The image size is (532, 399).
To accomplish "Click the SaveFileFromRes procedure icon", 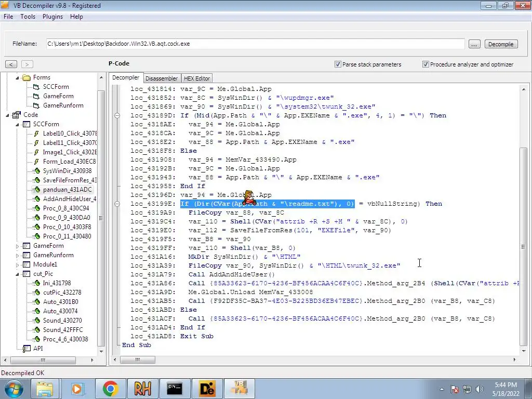I will (x=36, y=180).
